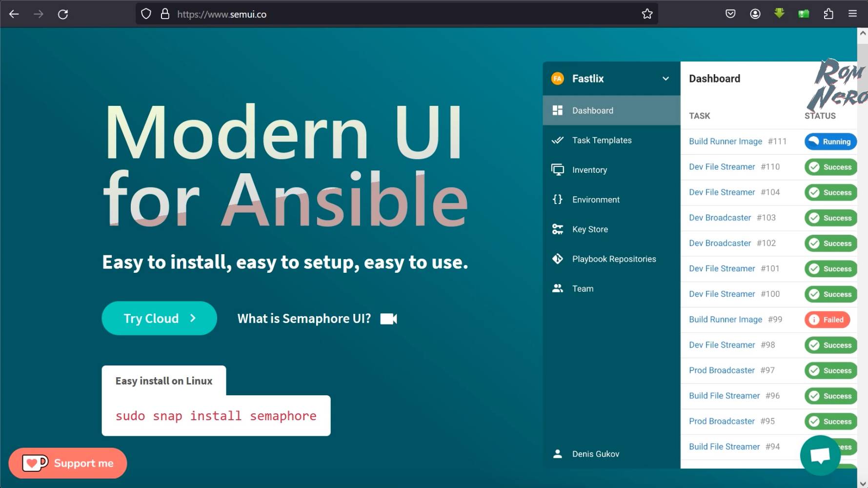868x488 pixels.
Task: Click the Denis Gukov user name
Action: [596, 454]
